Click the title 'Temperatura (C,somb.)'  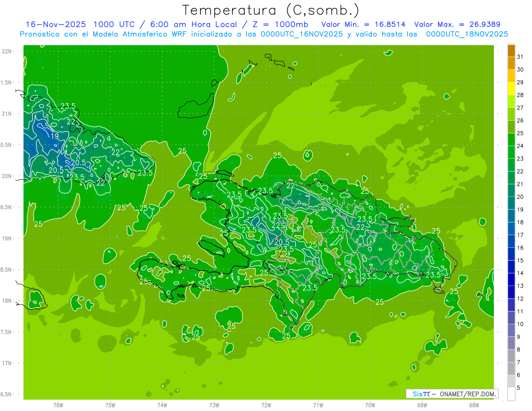click(270, 10)
